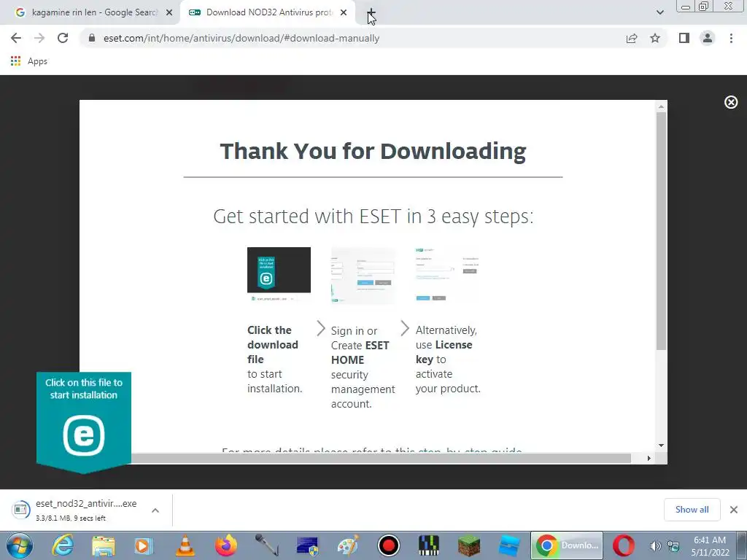Reload the ESET download page
This screenshot has height=560, width=747.
[63, 38]
